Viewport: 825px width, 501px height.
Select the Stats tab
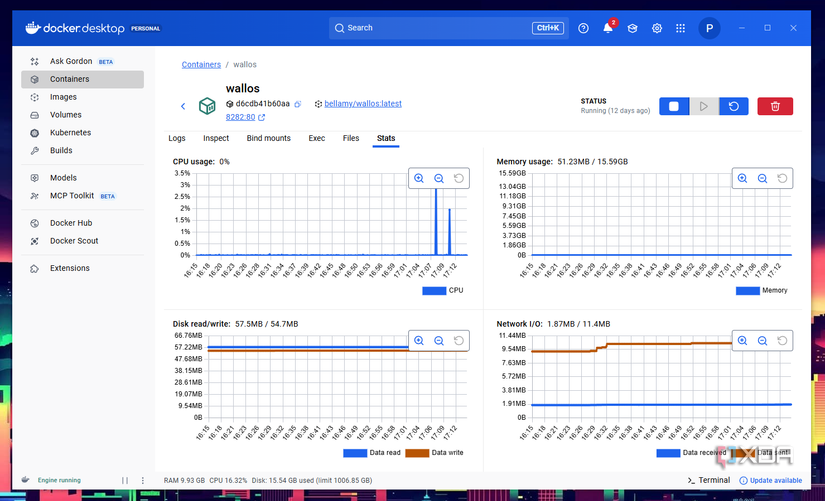tap(386, 138)
